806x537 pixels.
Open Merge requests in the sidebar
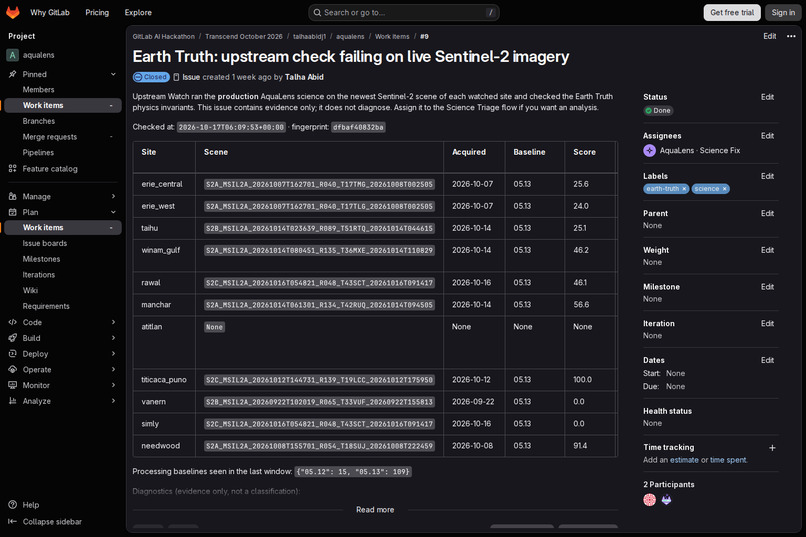(x=50, y=137)
